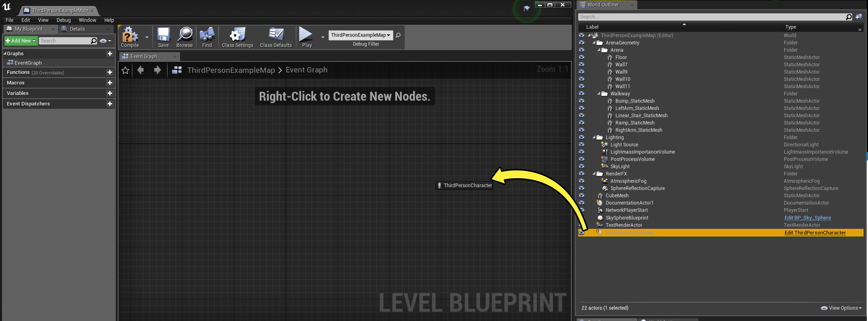Open EventGraph in My Blueprint
The width and height of the screenshot is (868, 321).
point(28,63)
